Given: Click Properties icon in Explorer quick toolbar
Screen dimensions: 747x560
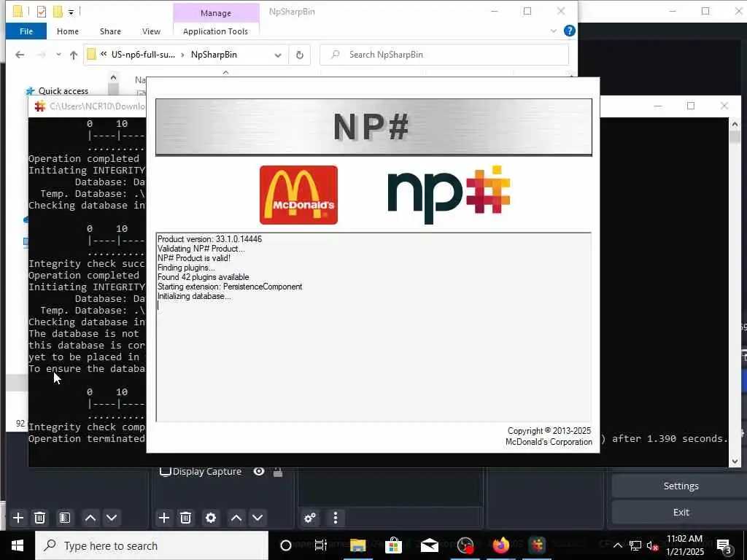Looking at the screenshot, I should point(42,12).
